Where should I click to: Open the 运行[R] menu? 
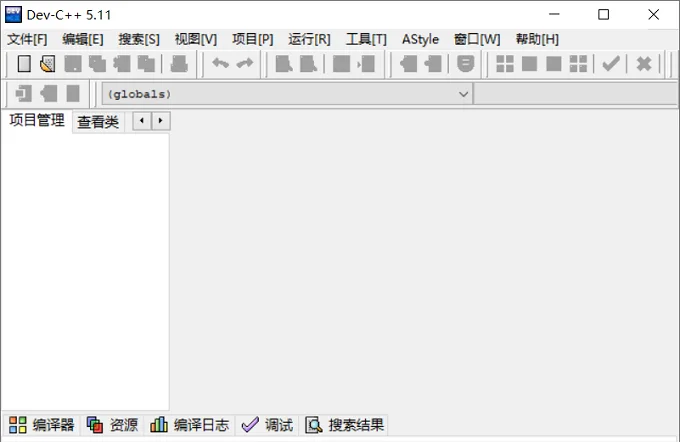(309, 39)
